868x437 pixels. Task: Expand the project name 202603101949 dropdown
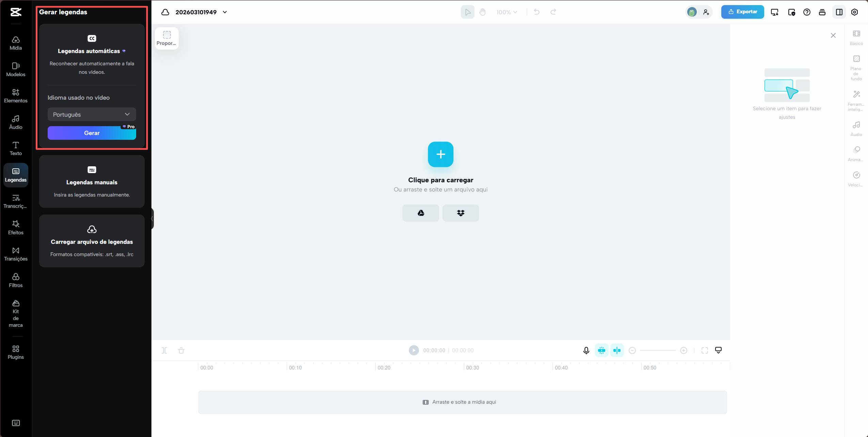pos(225,12)
